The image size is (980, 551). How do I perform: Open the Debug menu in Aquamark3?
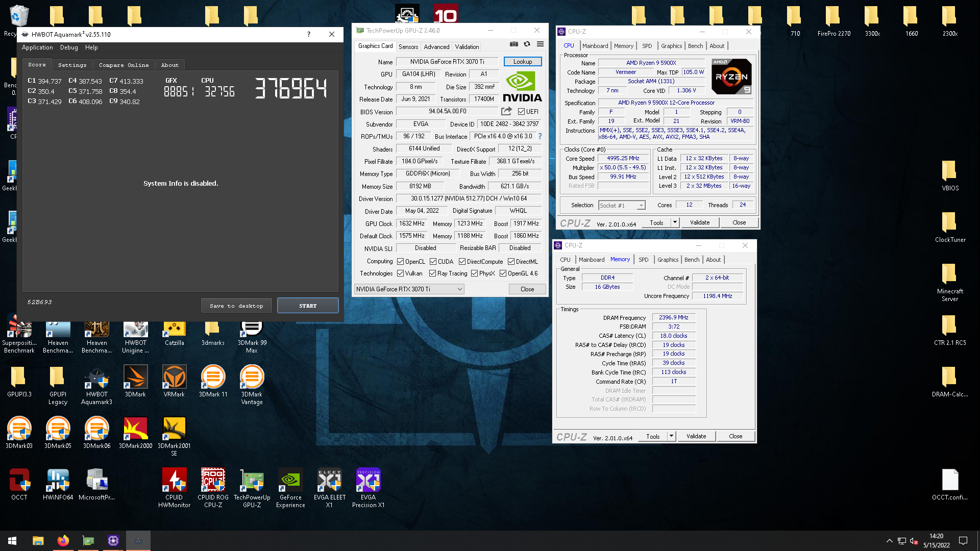(69, 47)
